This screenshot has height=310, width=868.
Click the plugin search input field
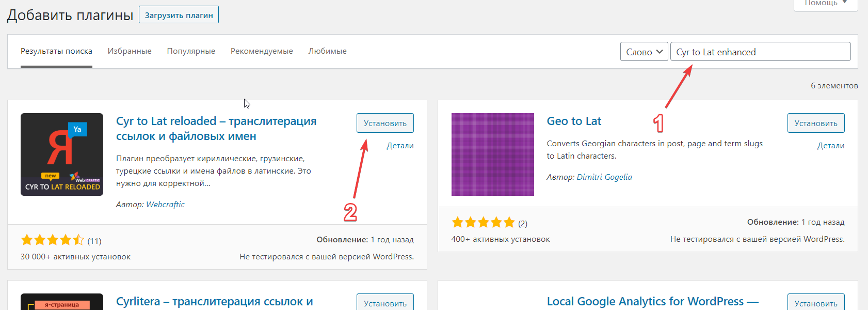pyautogui.click(x=760, y=52)
